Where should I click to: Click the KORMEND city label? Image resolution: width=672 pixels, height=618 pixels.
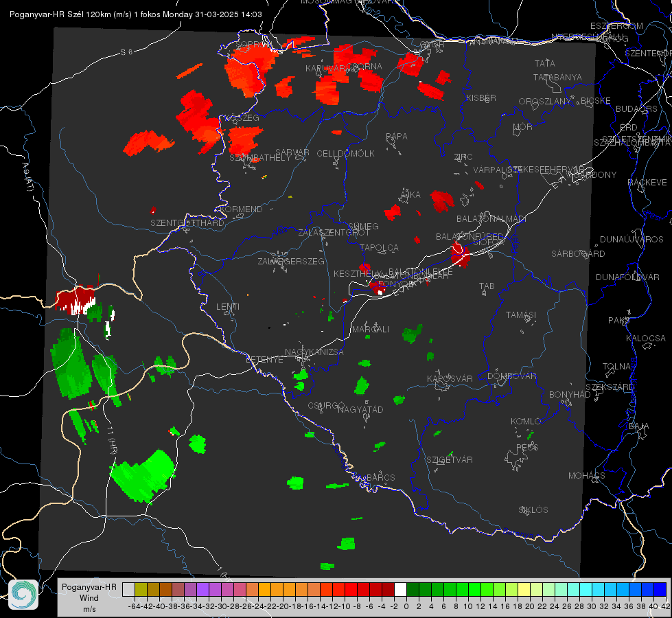241,209
